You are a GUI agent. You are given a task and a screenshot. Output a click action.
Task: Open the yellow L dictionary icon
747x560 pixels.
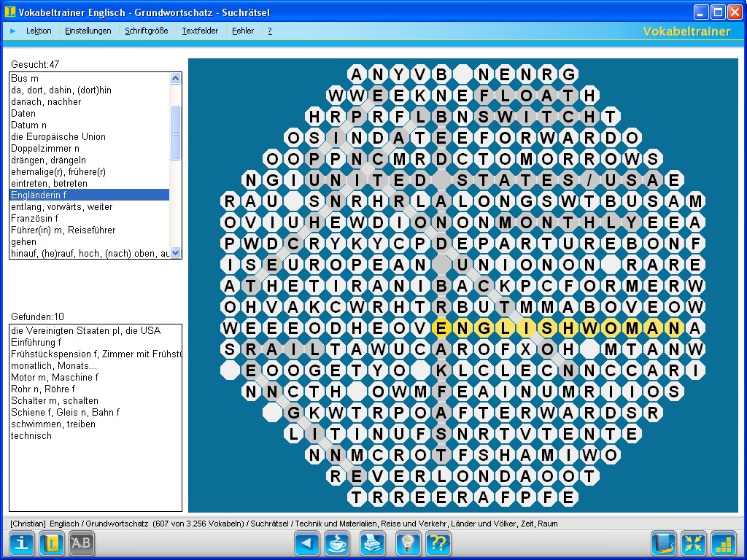[x=52, y=542]
